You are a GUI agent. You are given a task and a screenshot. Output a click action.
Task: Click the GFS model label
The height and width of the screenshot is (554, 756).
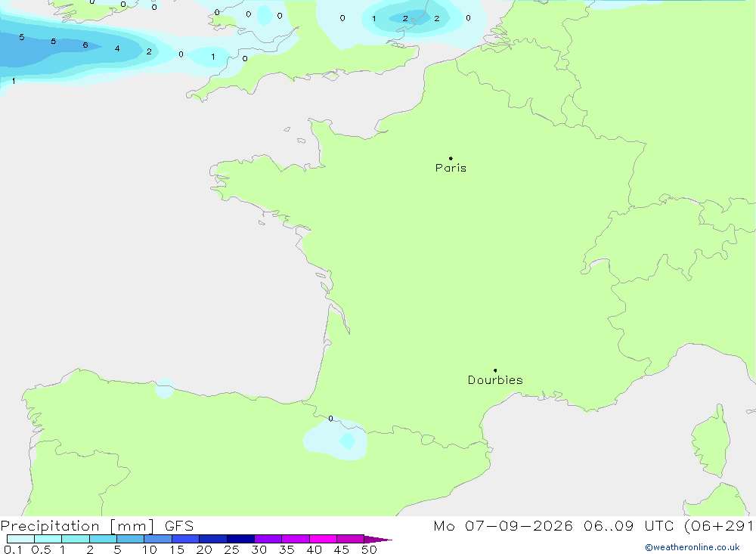(179, 526)
